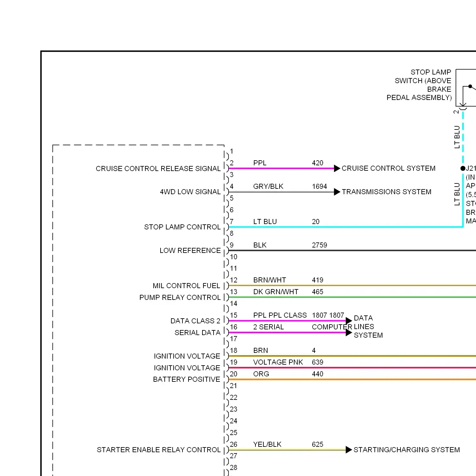Screen dimensions: 476x476
Task: Click circuit number 440
Action: [317, 374]
